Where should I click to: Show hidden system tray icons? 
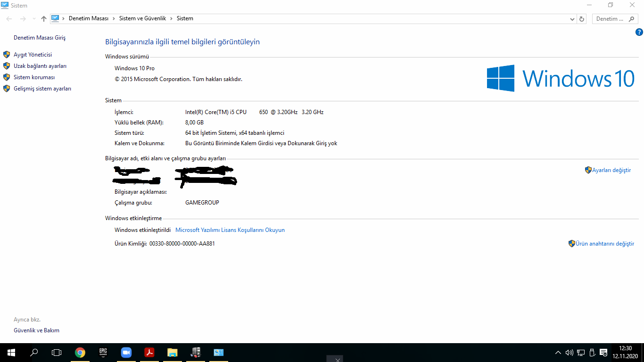pyautogui.click(x=558, y=353)
